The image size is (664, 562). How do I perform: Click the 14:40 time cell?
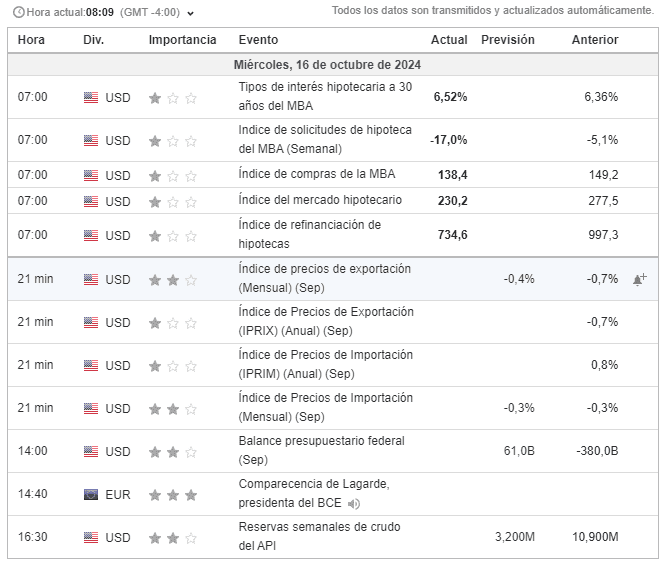coord(33,494)
